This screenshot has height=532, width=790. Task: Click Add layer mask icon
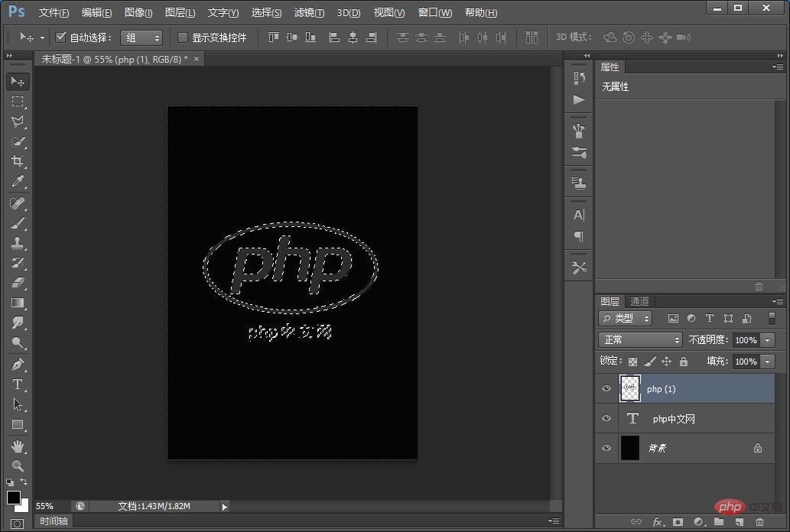click(678, 522)
